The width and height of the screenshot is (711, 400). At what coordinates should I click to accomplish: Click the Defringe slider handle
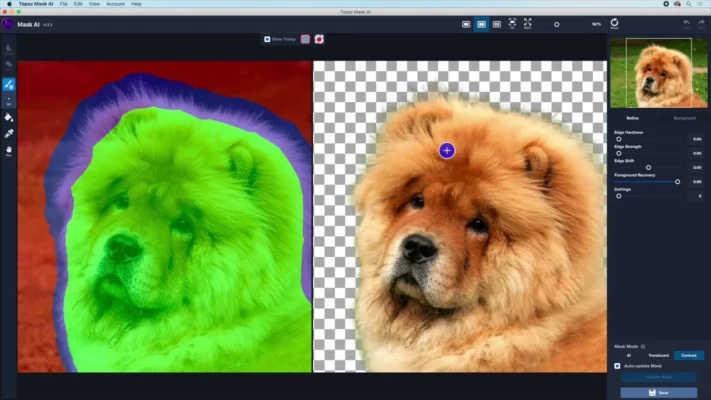coord(618,196)
